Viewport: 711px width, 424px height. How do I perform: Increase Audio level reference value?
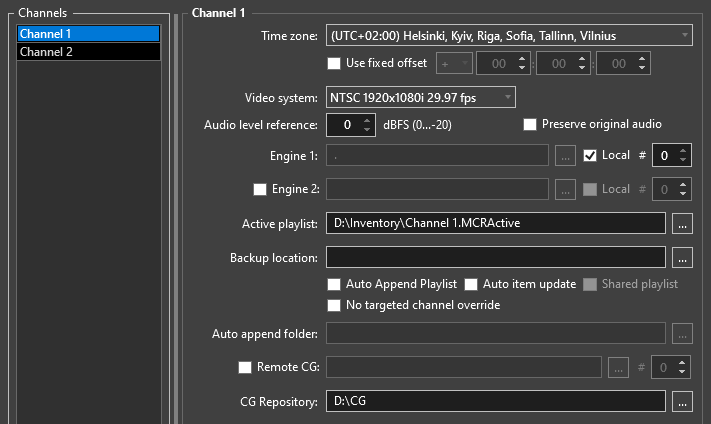click(x=365, y=120)
